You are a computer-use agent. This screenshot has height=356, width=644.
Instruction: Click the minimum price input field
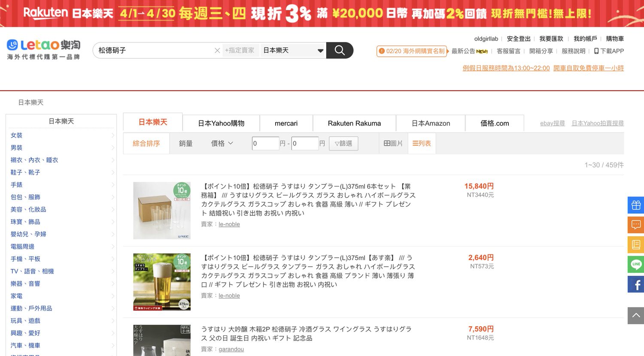coord(265,143)
